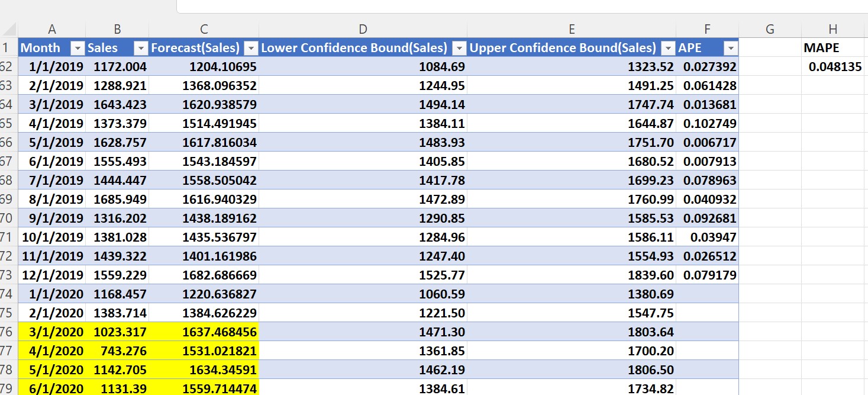Click the forecast cell 1682.686669

(x=204, y=275)
